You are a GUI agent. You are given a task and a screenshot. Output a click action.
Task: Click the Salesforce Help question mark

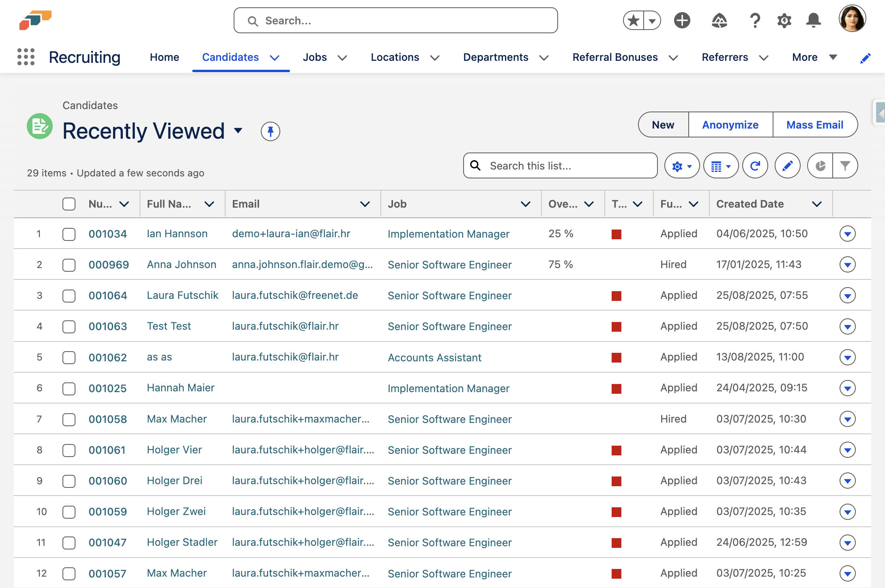[x=754, y=20]
